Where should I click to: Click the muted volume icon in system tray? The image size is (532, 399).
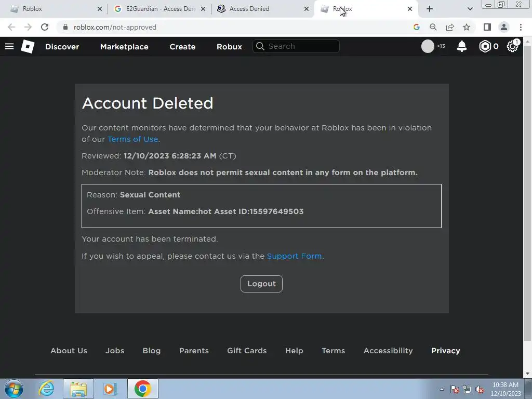tap(480, 390)
